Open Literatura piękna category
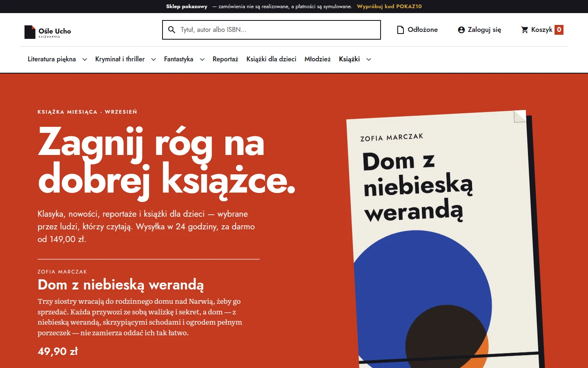 click(52, 59)
